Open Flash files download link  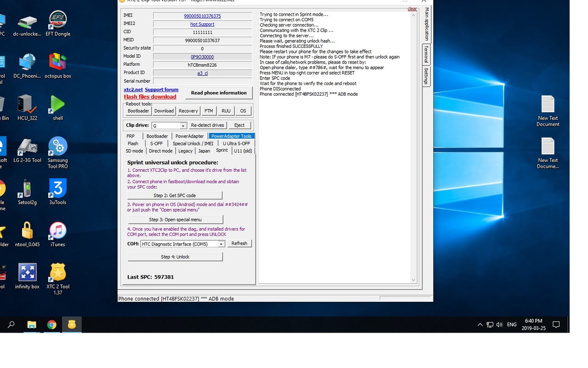click(150, 97)
